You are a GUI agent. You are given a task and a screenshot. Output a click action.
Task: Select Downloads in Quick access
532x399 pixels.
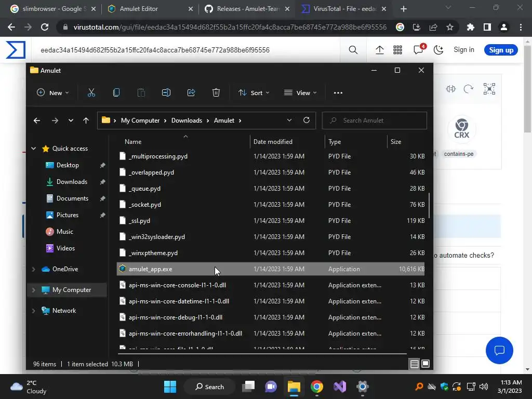72,182
